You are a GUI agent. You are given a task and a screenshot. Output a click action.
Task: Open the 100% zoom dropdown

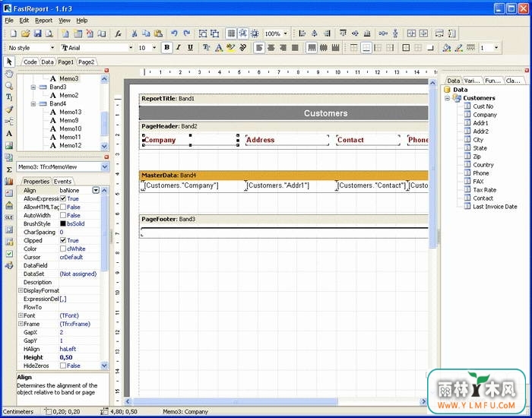[x=285, y=33]
